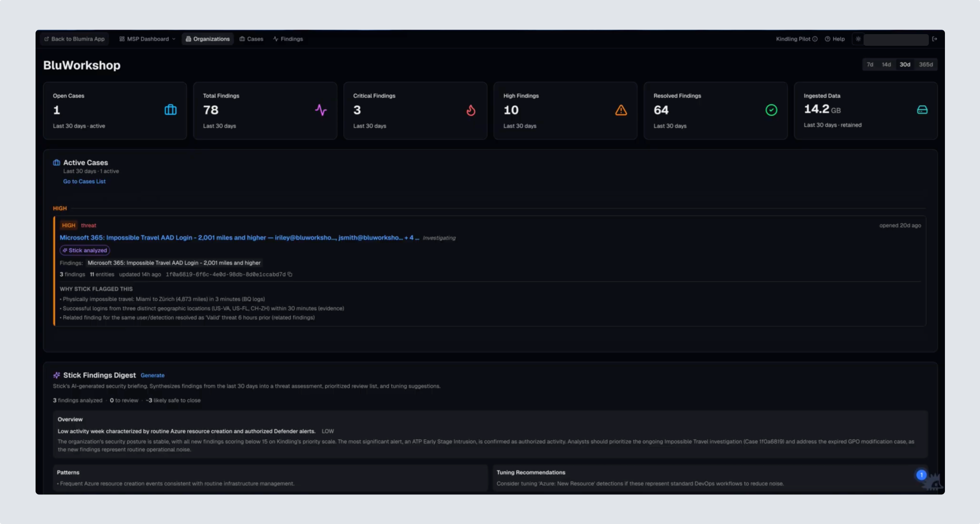
Task: Select the 365d time range
Action: (x=926, y=64)
